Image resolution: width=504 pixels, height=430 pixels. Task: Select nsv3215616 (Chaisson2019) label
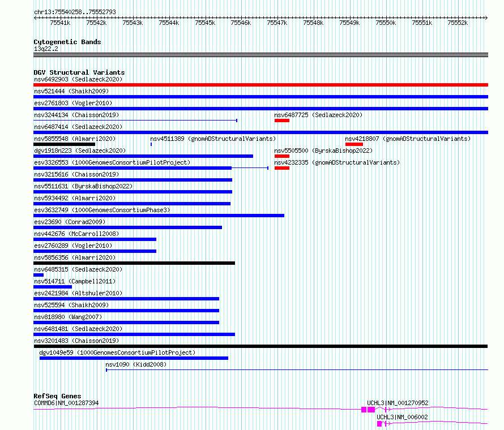tap(76, 174)
